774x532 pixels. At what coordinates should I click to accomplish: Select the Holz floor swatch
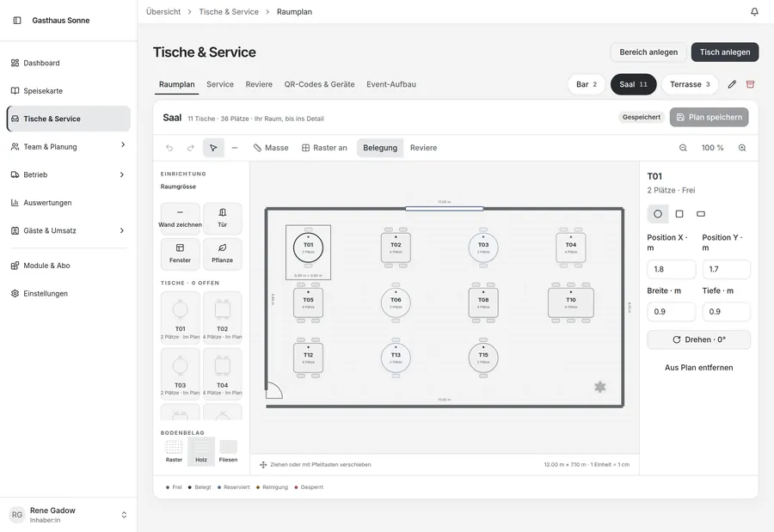point(201,451)
